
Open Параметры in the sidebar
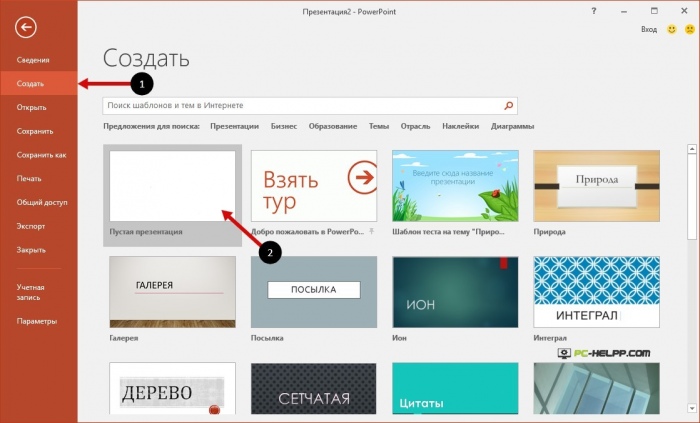coord(36,321)
